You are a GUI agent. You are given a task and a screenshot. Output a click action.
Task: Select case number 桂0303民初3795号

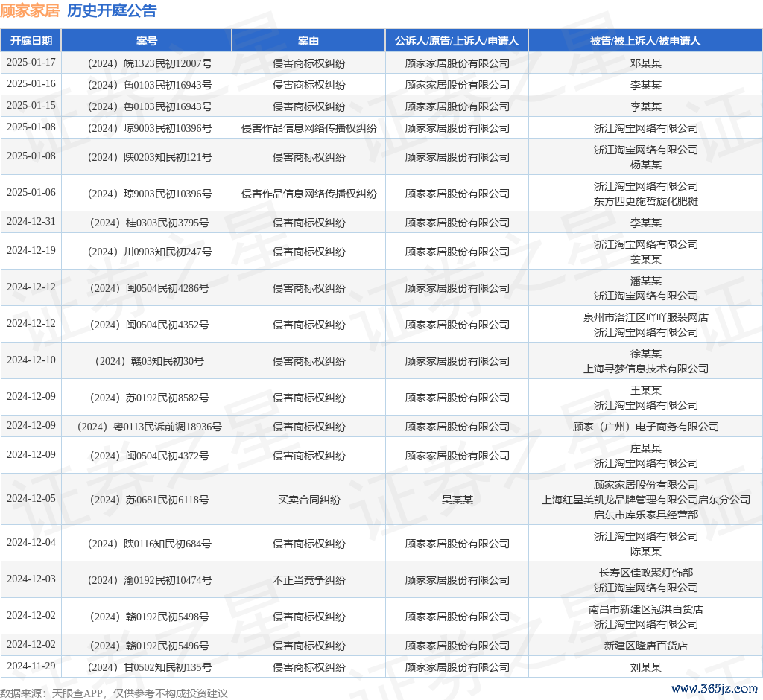[150, 223]
